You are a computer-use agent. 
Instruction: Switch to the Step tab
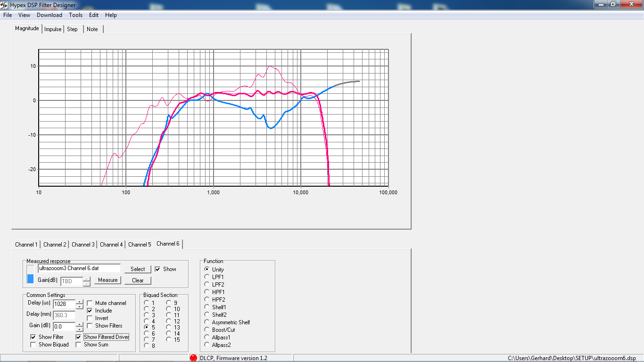click(72, 29)
